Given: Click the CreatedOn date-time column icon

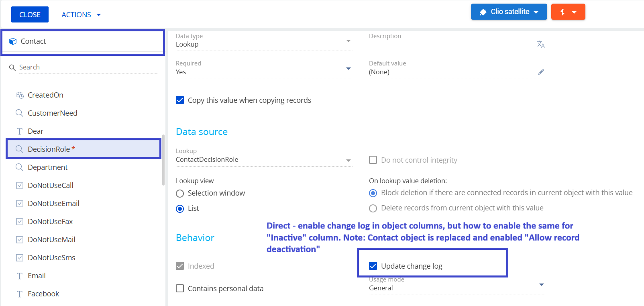Looking at the screenshot, I should coord(20,95).
